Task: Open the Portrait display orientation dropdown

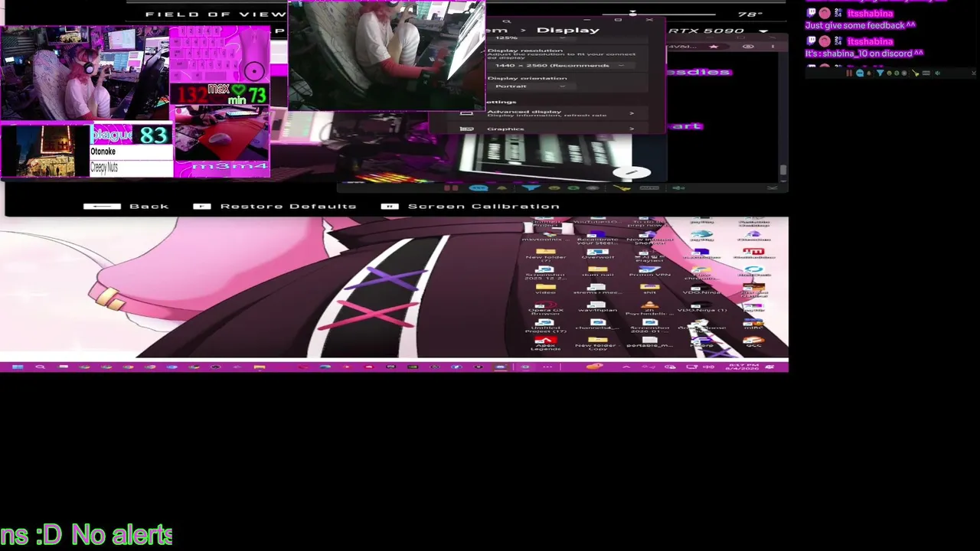Action: (x=530, y=86)
